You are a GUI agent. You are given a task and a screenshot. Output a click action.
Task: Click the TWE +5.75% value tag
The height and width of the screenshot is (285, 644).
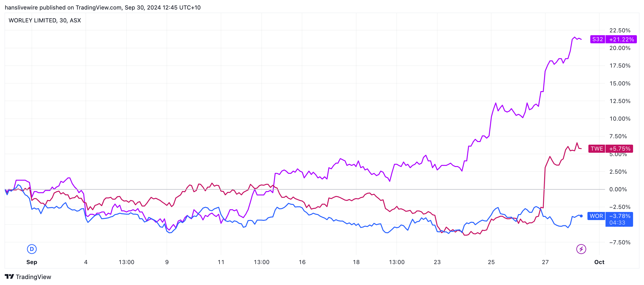[x=620, y=149]
